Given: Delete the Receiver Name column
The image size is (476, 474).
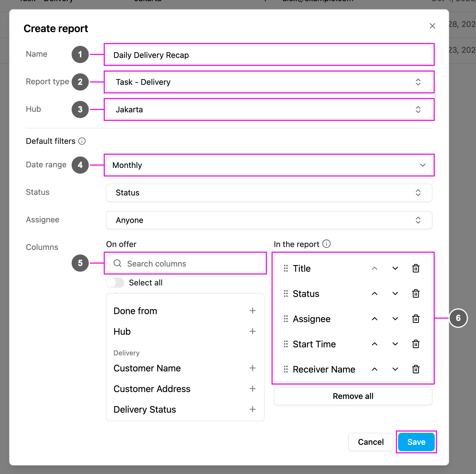Looking at the screenshot, I should click(416, 369).
